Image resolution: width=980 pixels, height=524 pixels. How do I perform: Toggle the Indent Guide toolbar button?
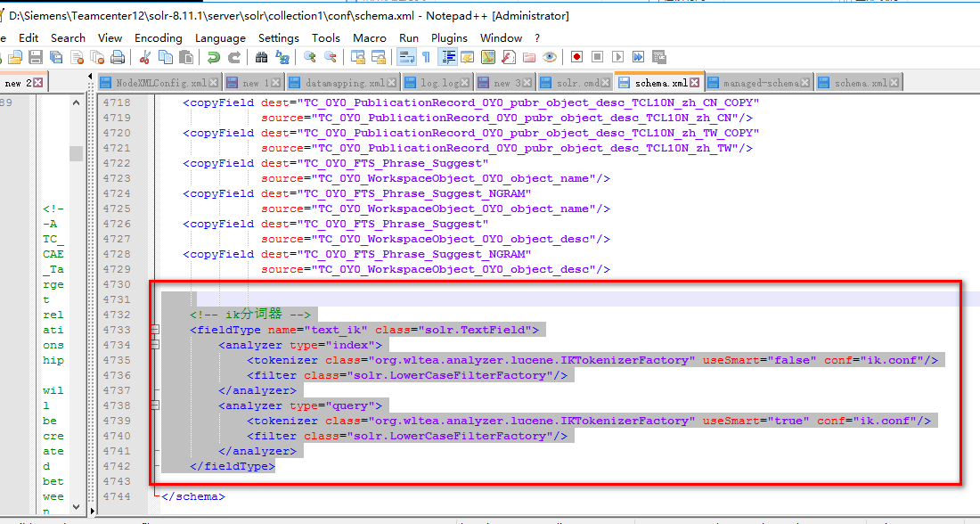coord(447,58)
